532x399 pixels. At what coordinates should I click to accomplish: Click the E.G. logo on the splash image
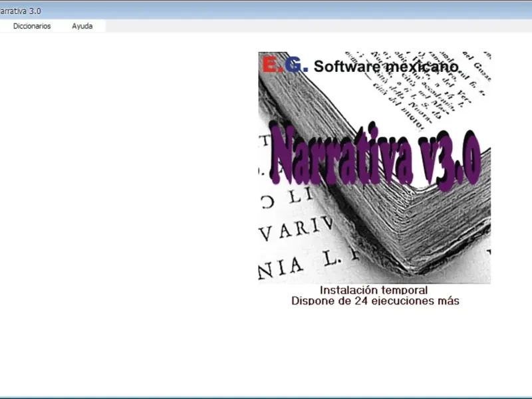point(285,65)
